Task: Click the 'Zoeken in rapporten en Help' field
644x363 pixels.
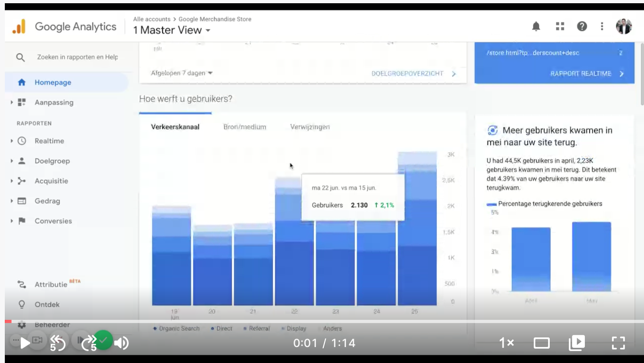Action: point(77,57)
